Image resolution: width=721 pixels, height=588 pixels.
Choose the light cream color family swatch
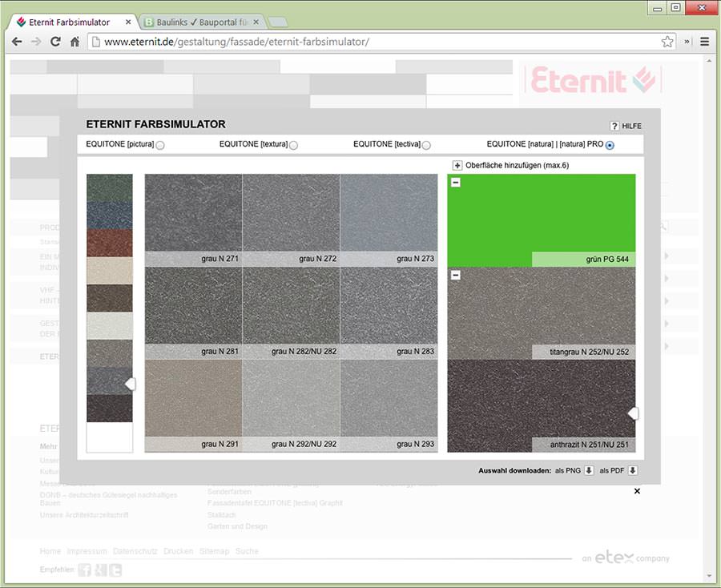(110, 326)
